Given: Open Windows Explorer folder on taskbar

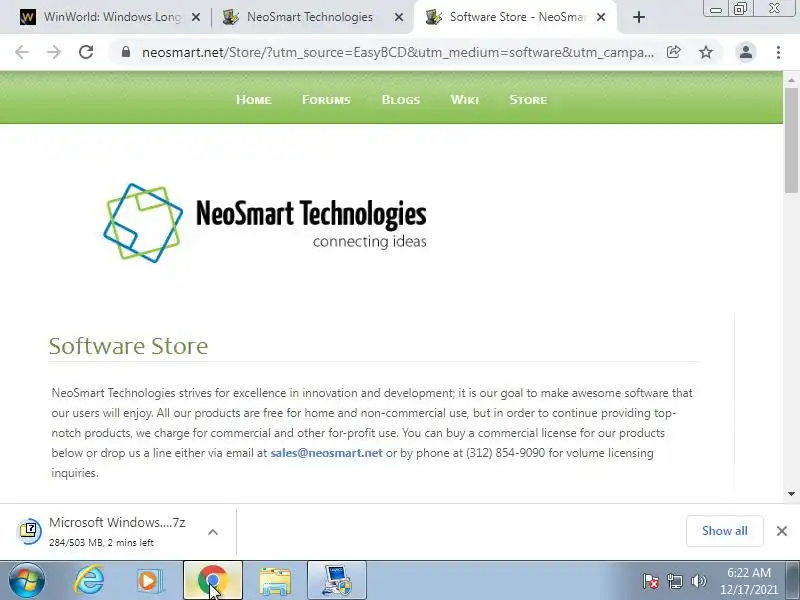Looking at the screenshot, I should tap(275, 581).
